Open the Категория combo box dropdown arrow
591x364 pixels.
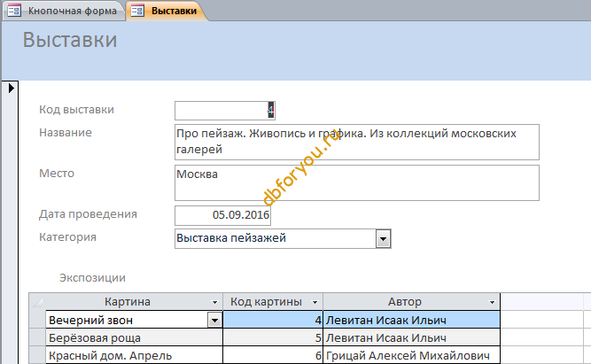click(383, 239)
